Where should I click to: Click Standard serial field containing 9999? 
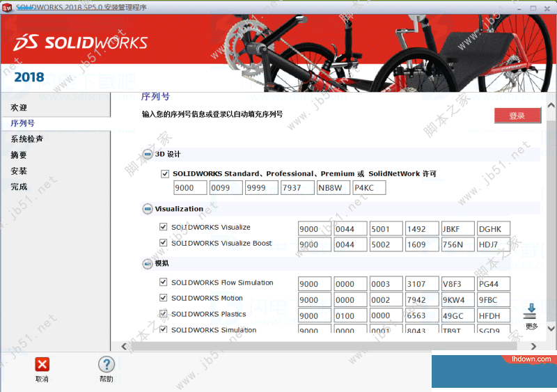point(262,188)
